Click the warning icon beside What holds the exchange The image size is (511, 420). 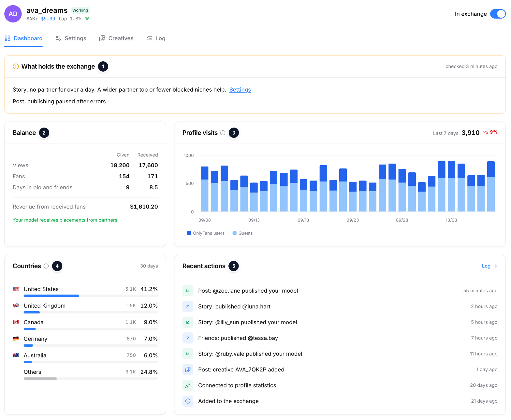pyautogui.click(x=16, y=66)
